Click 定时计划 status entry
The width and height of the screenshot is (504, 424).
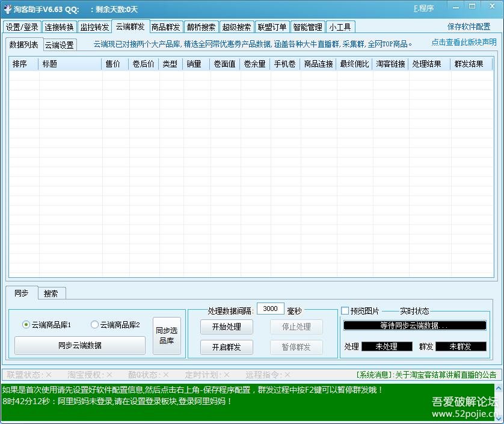[x=207, y=375]
